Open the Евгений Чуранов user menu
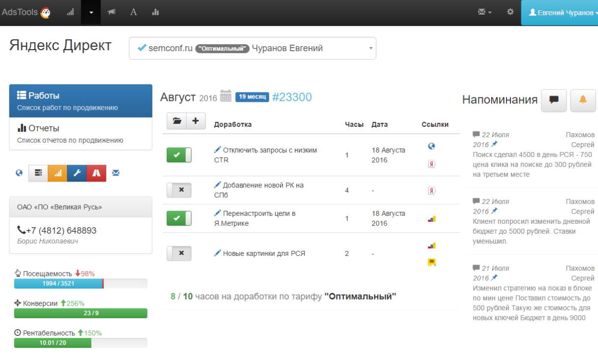This screenshot has width=598, height=364. (x=560, y=12)
